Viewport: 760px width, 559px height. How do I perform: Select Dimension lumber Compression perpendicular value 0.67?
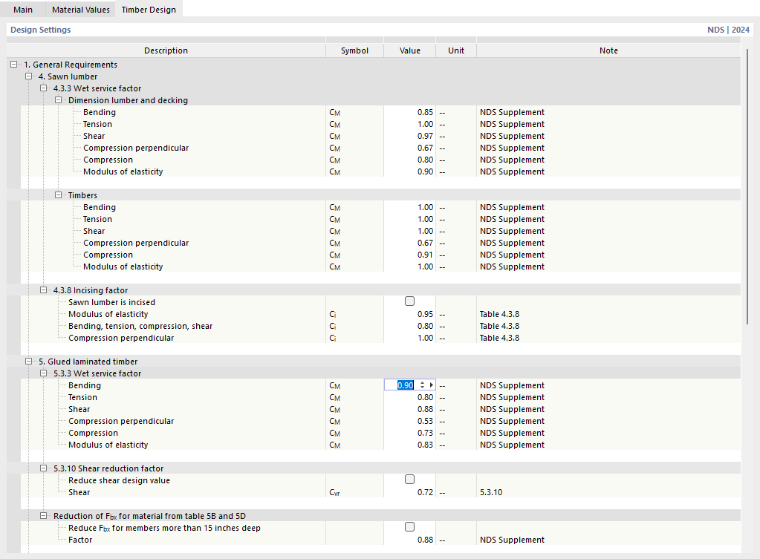(425, 148)
